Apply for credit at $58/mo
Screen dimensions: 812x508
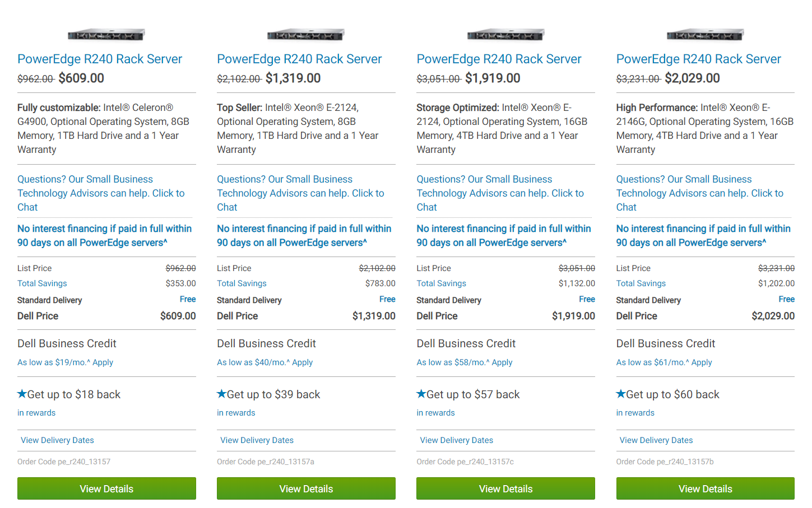point(502,362)
